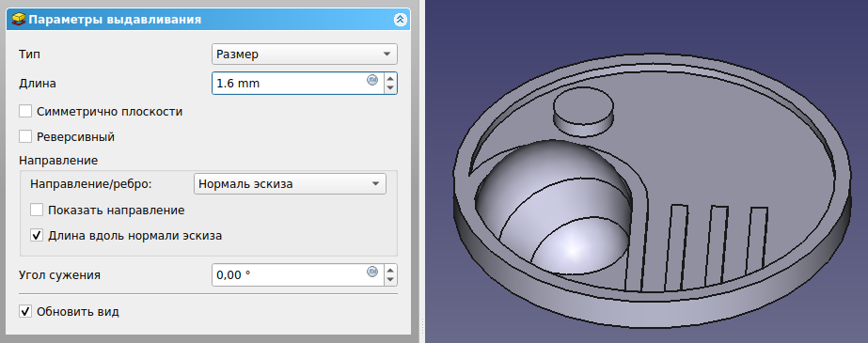
Task: Increase Длина value with up arrow
Action: 390,79
